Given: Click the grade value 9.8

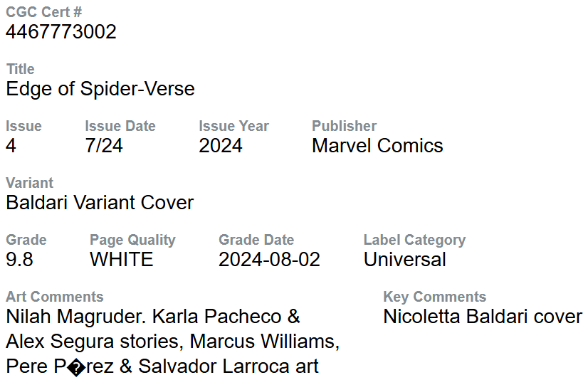Looking at the screenshot, I should 20,260.
